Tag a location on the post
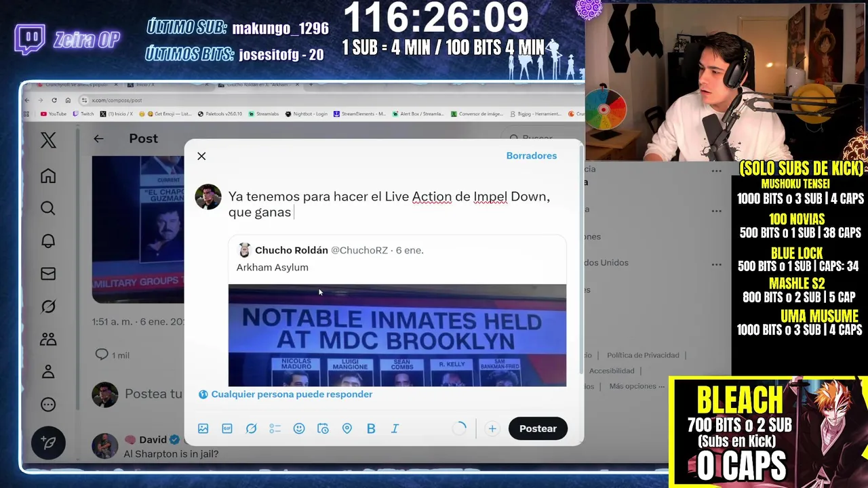The image size is (868, 488). click(347, 428)
